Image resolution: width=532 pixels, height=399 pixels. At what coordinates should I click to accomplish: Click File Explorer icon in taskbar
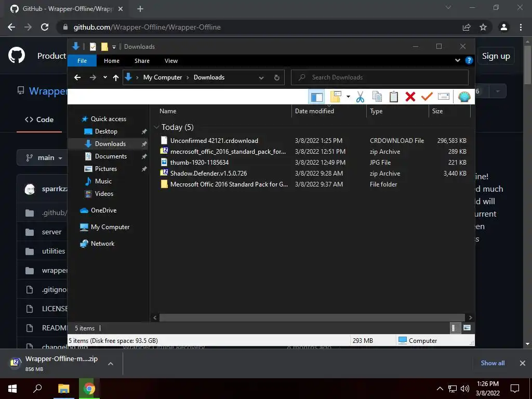[x=64, y=389]
